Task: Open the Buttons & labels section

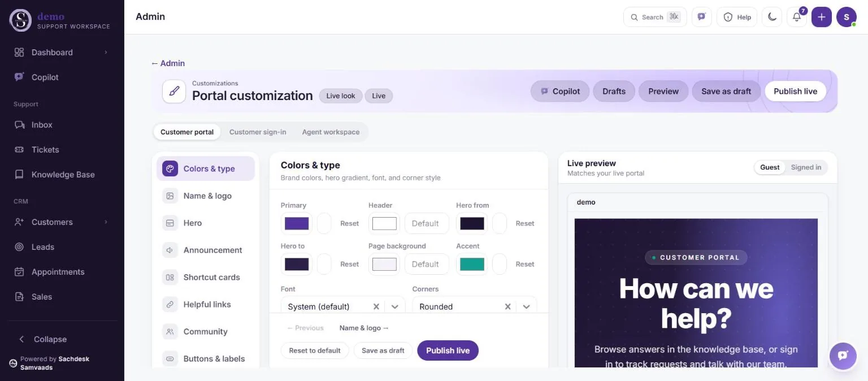Action: (x=206, y=358)
